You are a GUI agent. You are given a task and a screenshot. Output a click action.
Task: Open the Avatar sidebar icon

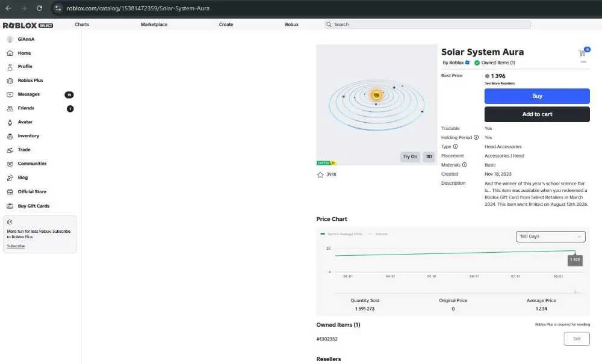click(x=10, y=122)
